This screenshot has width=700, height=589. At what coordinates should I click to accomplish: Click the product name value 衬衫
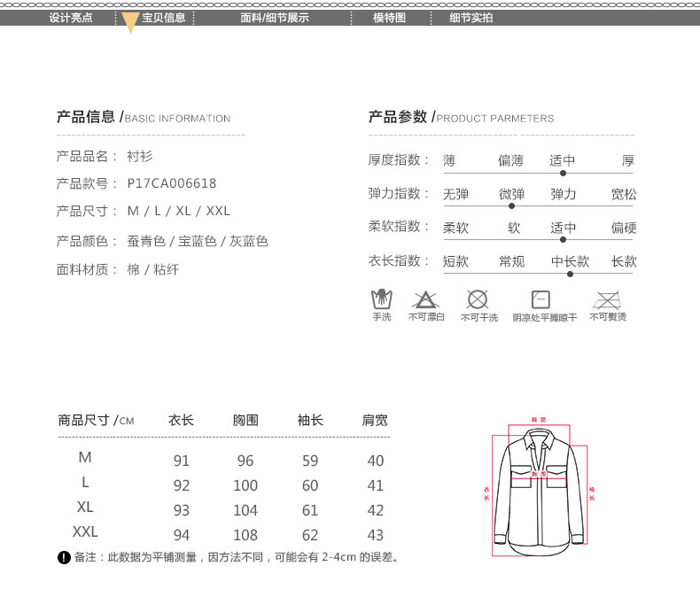(140, 156)
